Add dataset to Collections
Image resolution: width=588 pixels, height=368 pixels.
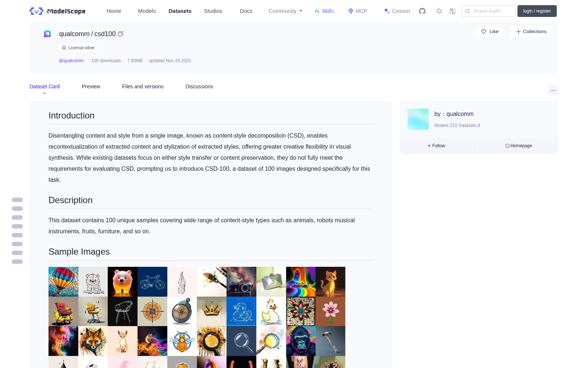pos(531,32)
